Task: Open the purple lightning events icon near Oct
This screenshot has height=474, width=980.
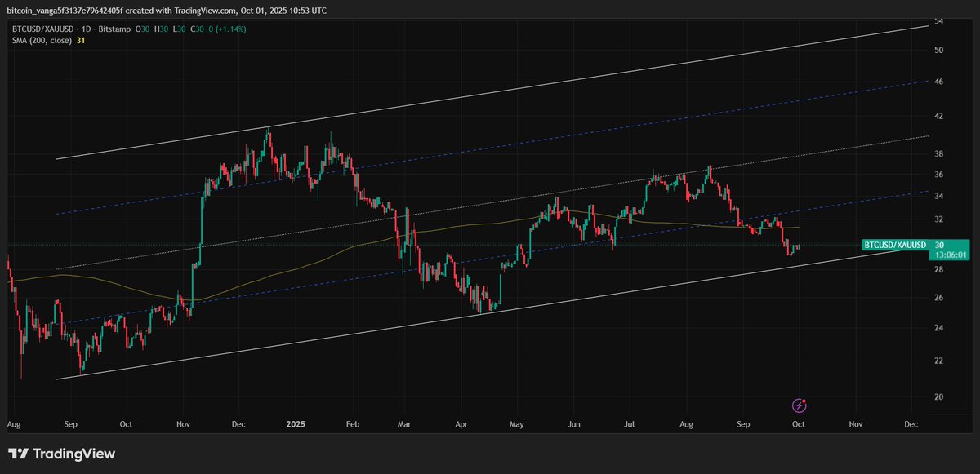Action: coord(799,405)
